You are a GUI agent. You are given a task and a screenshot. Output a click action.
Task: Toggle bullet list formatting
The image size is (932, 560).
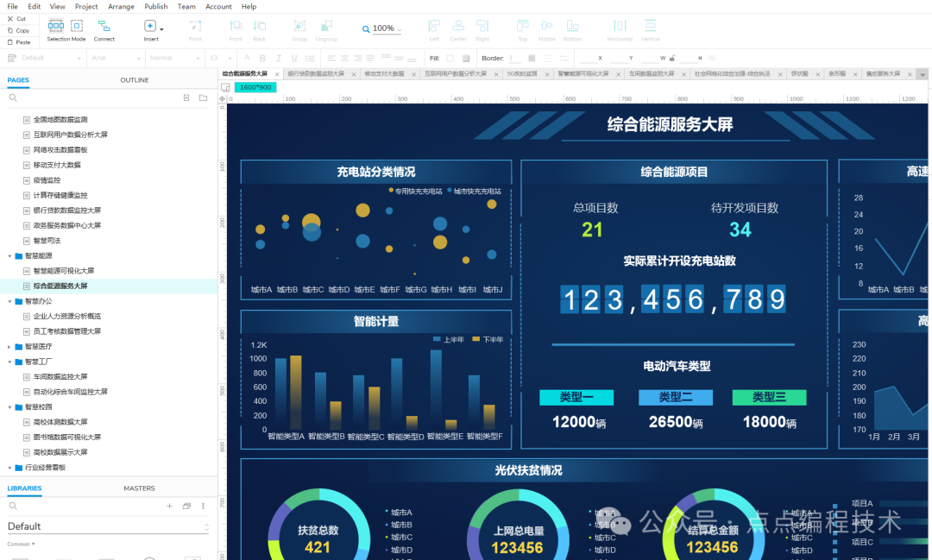coord(310,59)
